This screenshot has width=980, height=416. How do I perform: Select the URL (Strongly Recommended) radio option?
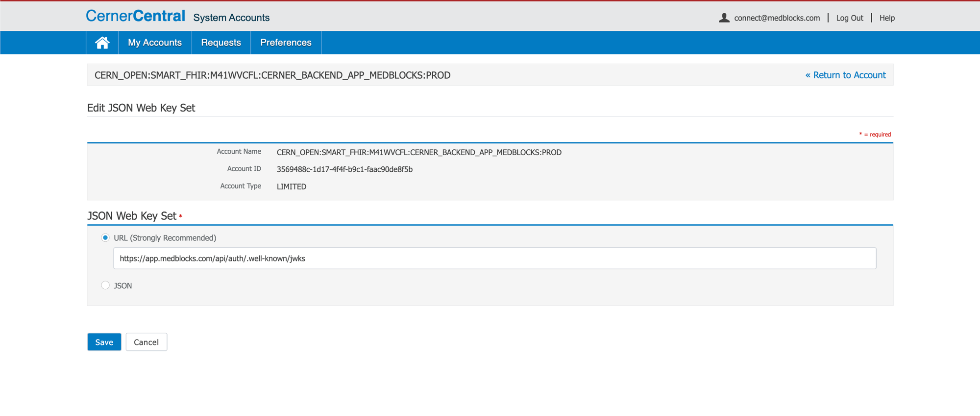pyautogui.click(x=105, y=238)
